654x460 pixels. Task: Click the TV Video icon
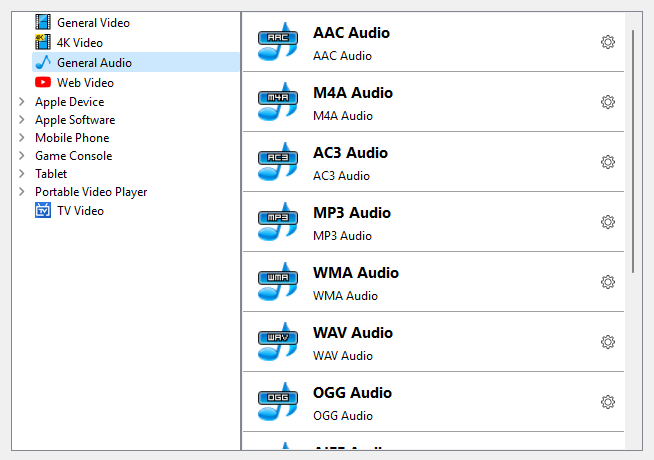(x=43, y=210)
